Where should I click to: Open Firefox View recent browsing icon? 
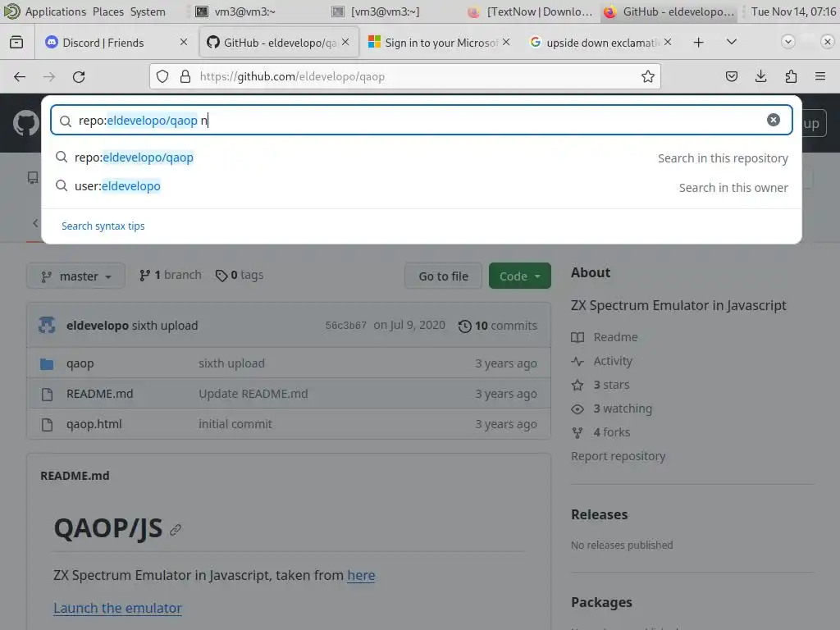tap(16, 43)
